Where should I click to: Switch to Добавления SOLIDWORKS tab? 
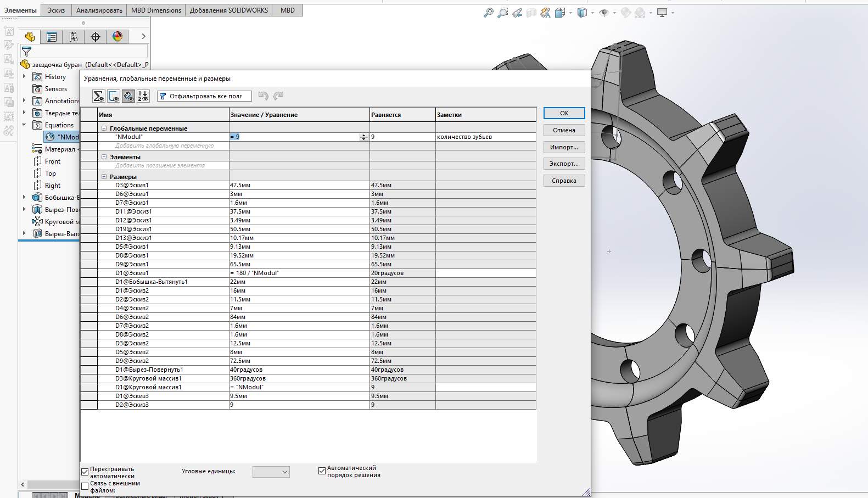click(229, 10)
